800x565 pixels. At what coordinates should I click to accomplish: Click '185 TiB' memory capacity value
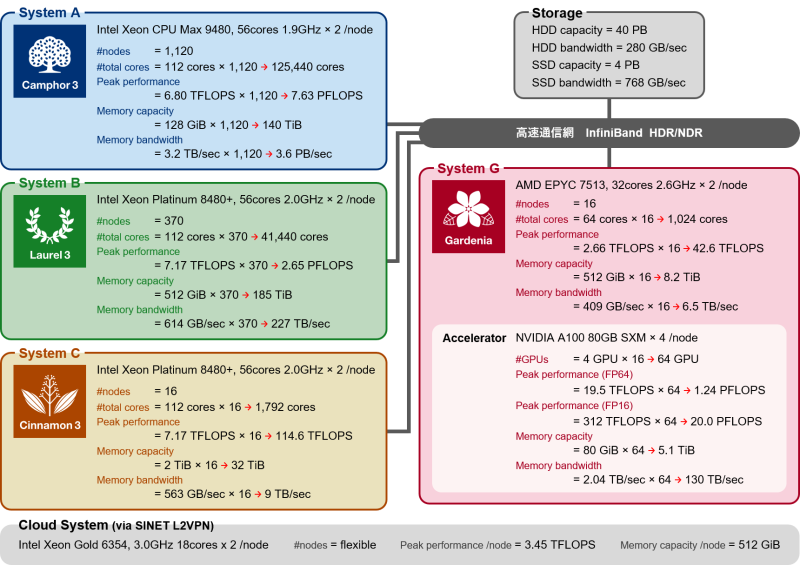[x=272, y=294]
